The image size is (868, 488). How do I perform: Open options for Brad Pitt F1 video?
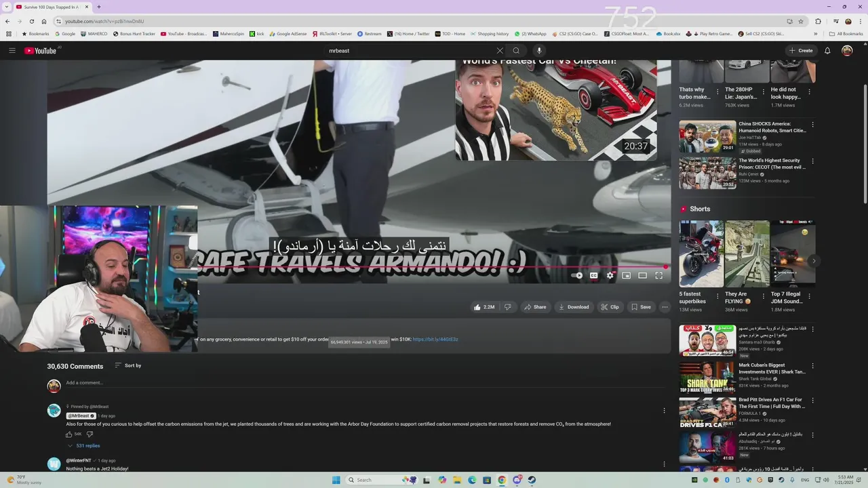[x=812, y=401]
